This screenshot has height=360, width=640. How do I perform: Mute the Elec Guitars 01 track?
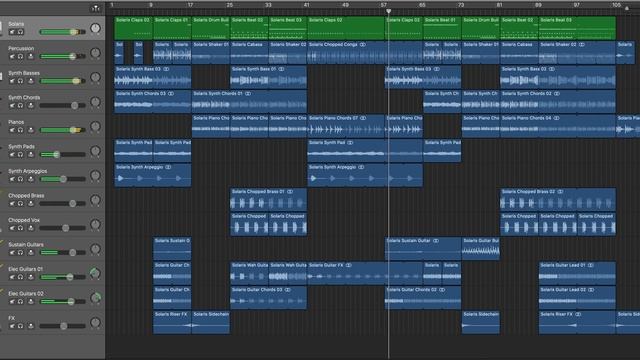tap(12, 277)
